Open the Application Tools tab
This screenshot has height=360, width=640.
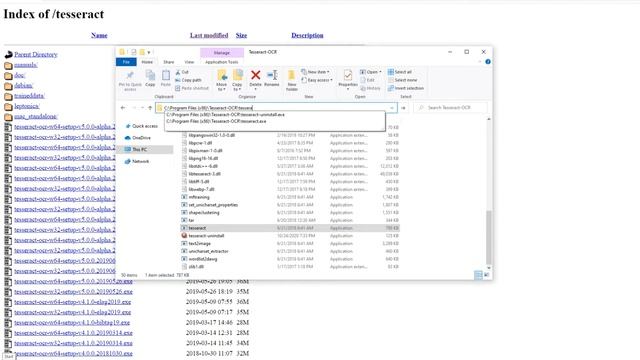222,62
